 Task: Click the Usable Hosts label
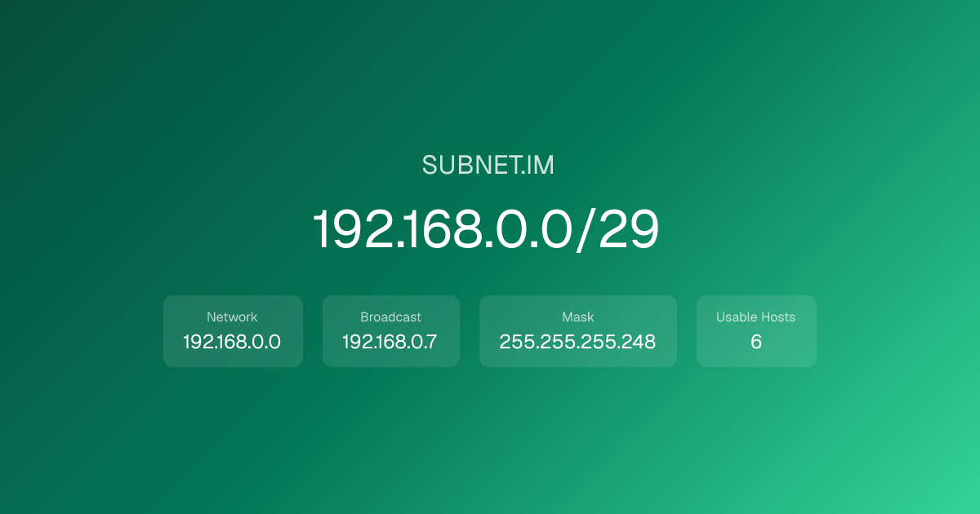(x=756, y=317)
